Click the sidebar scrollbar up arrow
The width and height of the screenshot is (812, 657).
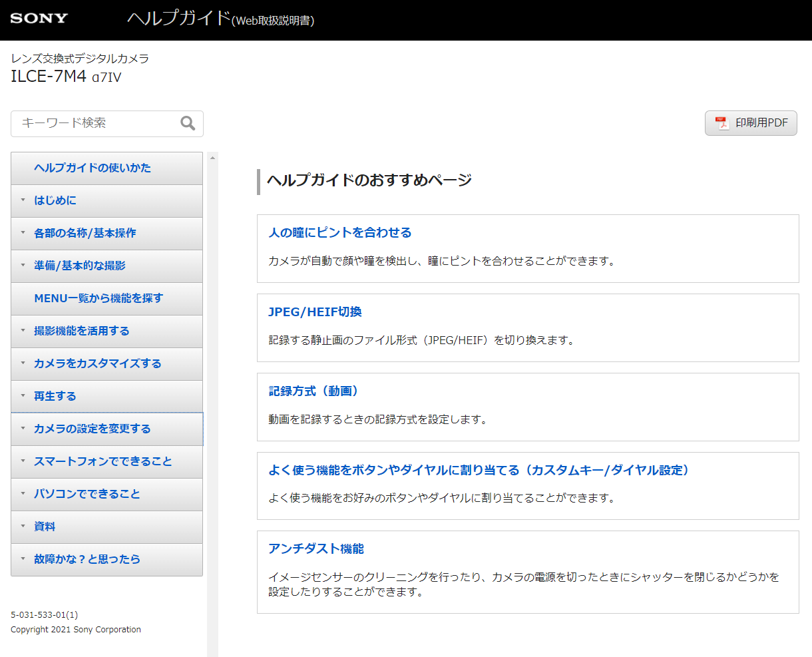pos(213,158)
